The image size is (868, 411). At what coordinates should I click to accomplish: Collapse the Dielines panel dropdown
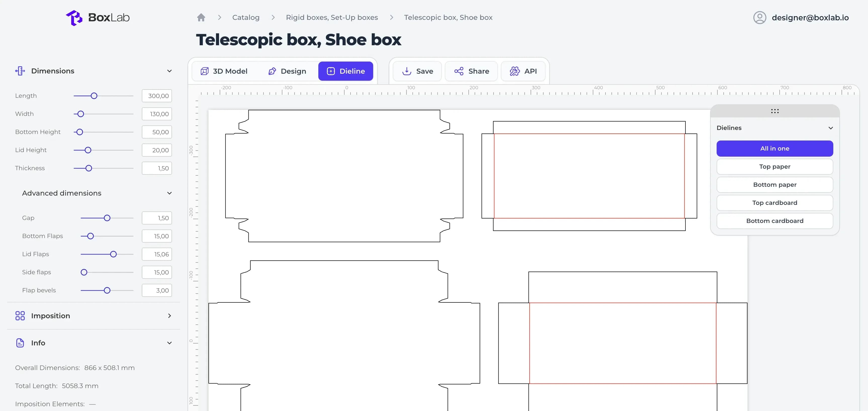(831, 128)
